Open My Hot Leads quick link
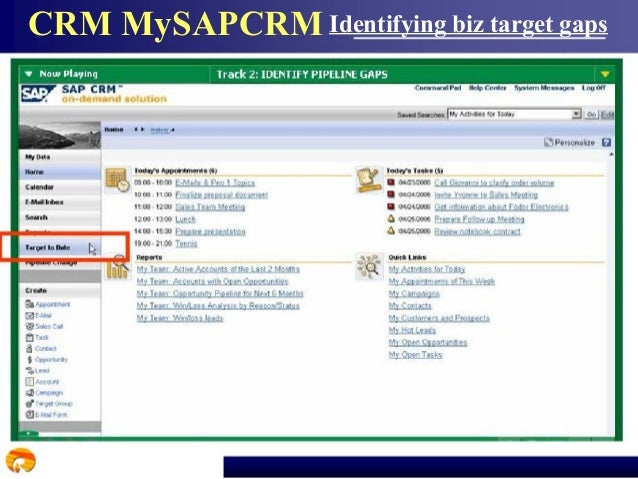The height and width of the screenshot is (479, 638). pyautogui.click(x=412, y=330)
